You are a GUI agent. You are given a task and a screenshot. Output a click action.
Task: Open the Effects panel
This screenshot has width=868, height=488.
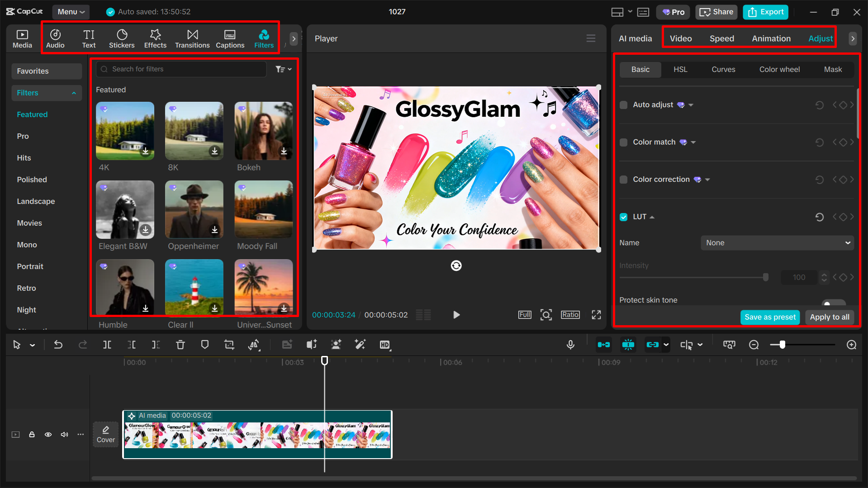(155, 38)
